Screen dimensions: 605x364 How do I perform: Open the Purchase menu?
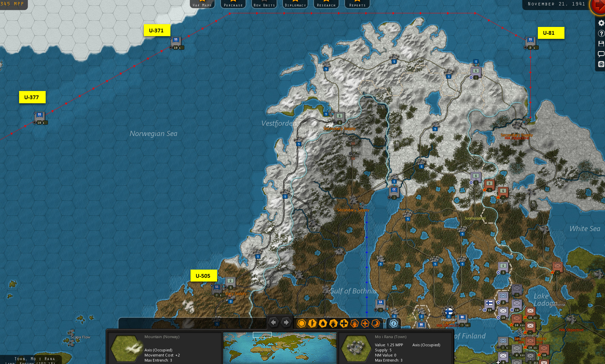click(x=233, y=4)
